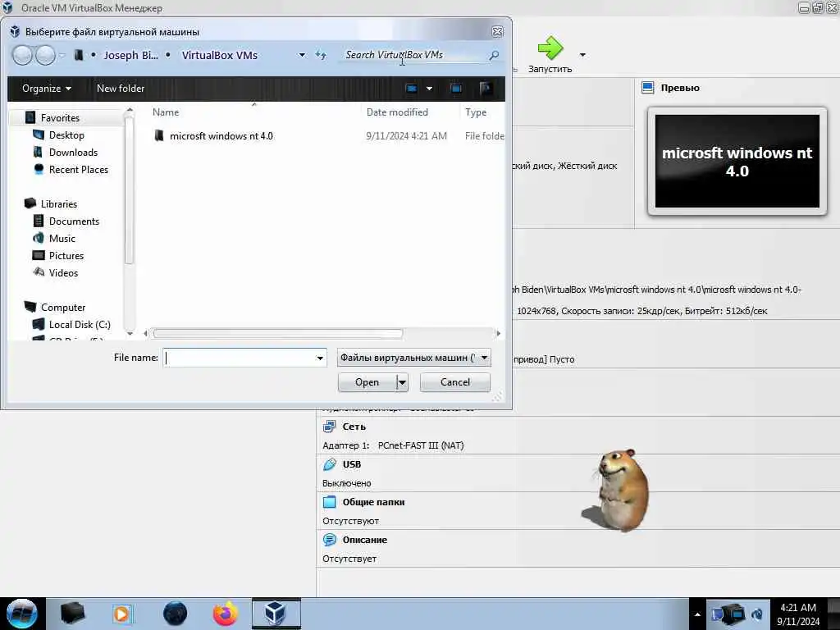Select Local Disk (C:)
The image size is (840, 630).
coord(80,325)
